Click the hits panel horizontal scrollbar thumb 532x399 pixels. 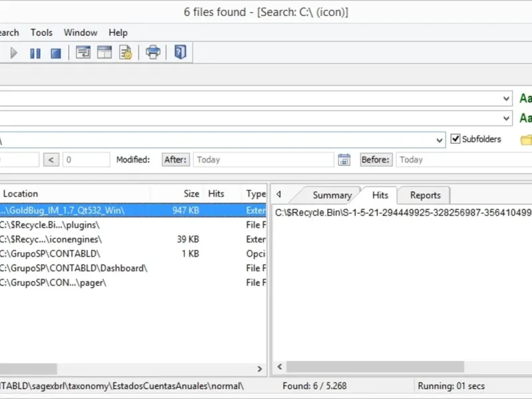[375, 366]
